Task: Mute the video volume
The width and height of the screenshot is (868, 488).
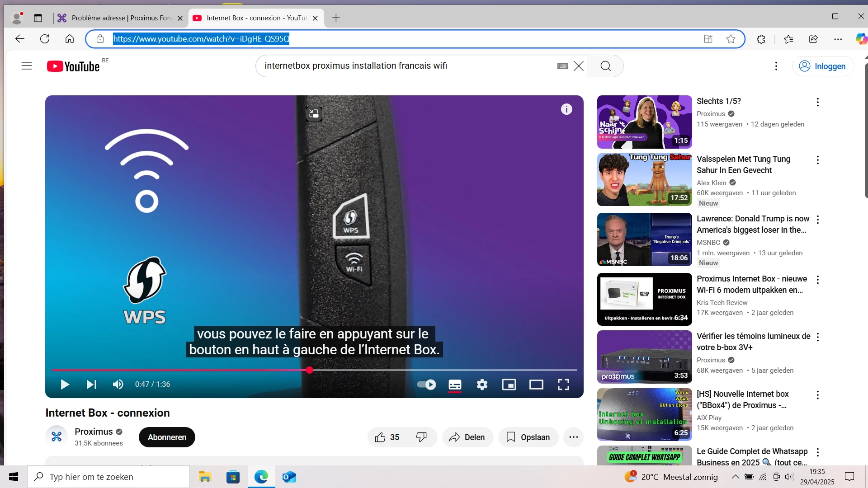Action: (118, 385)
